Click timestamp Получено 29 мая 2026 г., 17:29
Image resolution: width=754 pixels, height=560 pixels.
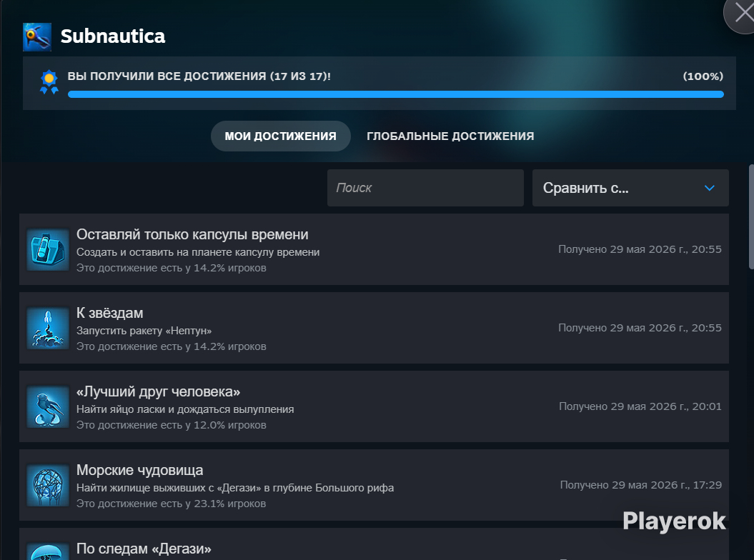click(x=641, y=485)
